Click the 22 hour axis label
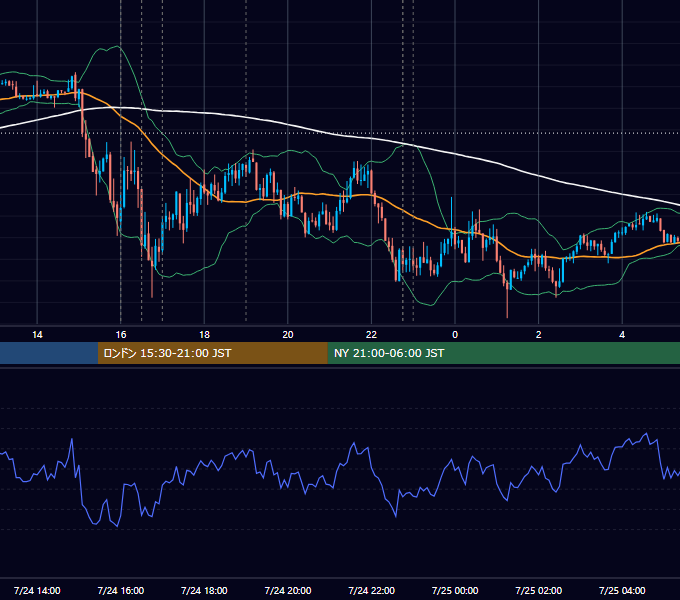Screen dimensions: 680x600 point(371,335)
